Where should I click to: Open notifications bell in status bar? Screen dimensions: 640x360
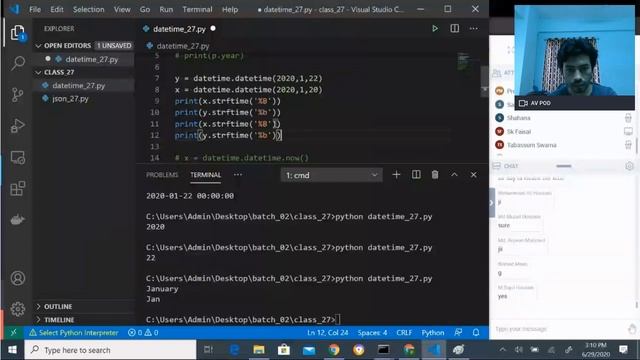[x=476, y=333]
